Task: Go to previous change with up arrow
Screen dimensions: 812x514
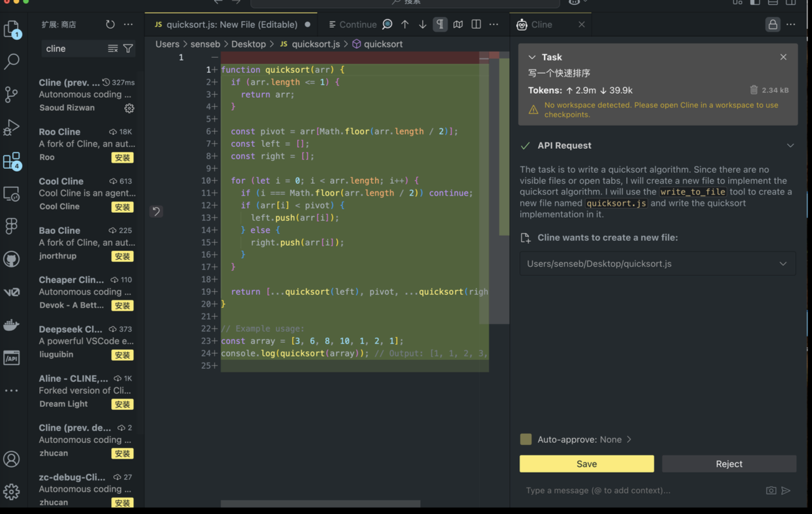Action: 405,25
